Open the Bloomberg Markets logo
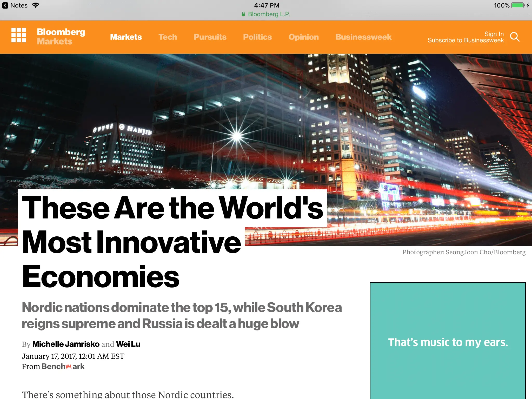 (x=61, y=36)
